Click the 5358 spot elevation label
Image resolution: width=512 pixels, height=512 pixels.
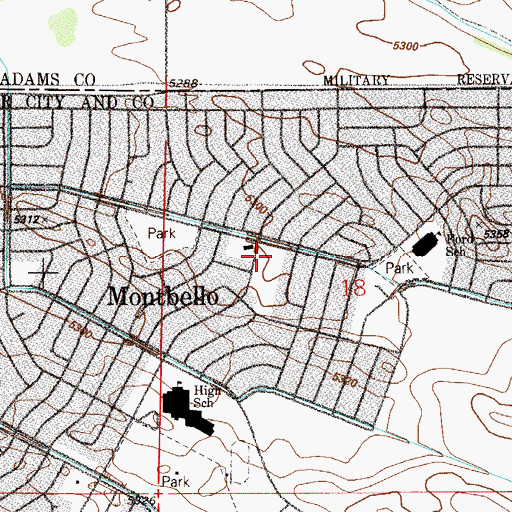pos(496,234)
